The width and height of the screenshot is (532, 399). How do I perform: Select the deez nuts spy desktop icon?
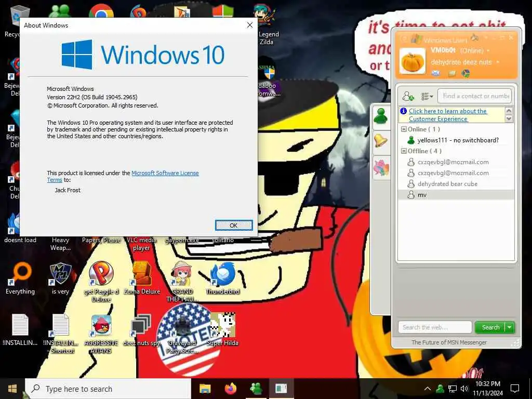pos(142,330)
